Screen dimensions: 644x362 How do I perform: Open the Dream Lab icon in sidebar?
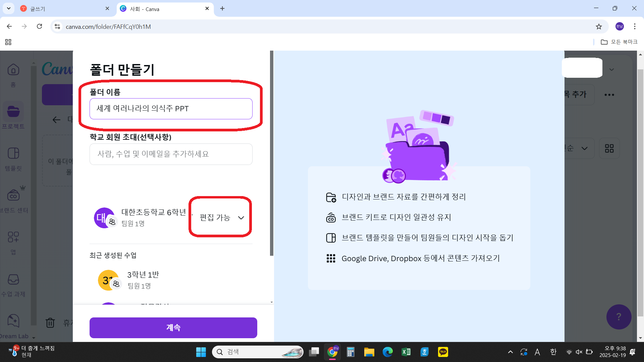coord(13,321)
